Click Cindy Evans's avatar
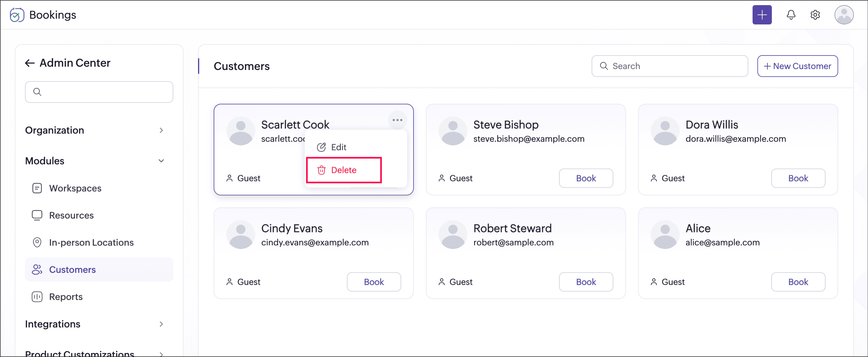Viewport: 868px width, 357px height. (x=241, y=235)
